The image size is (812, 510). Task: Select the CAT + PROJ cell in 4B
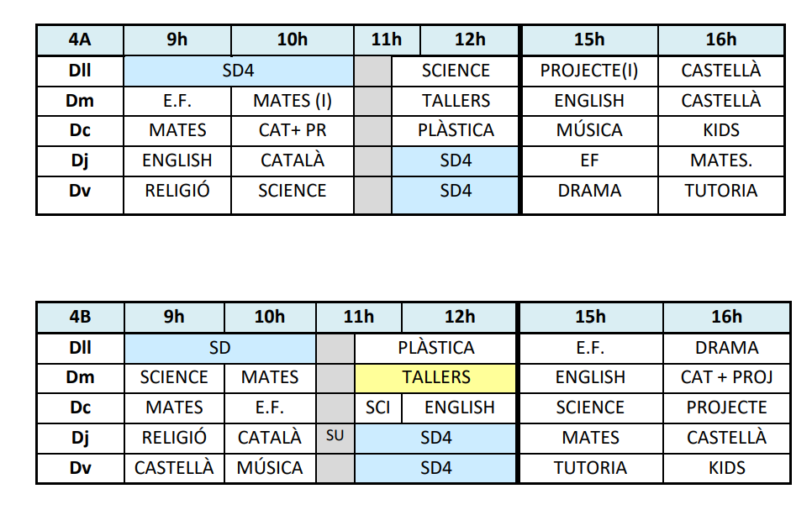726,377
